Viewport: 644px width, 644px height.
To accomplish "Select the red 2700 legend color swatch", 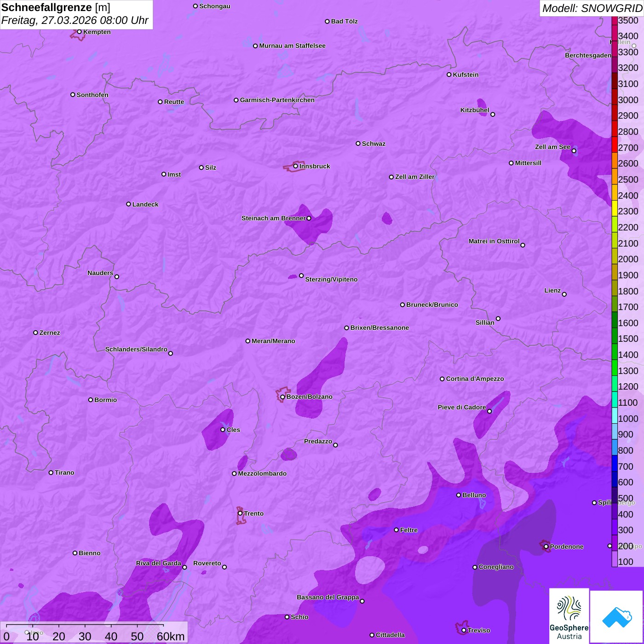I will click(615, 144).
